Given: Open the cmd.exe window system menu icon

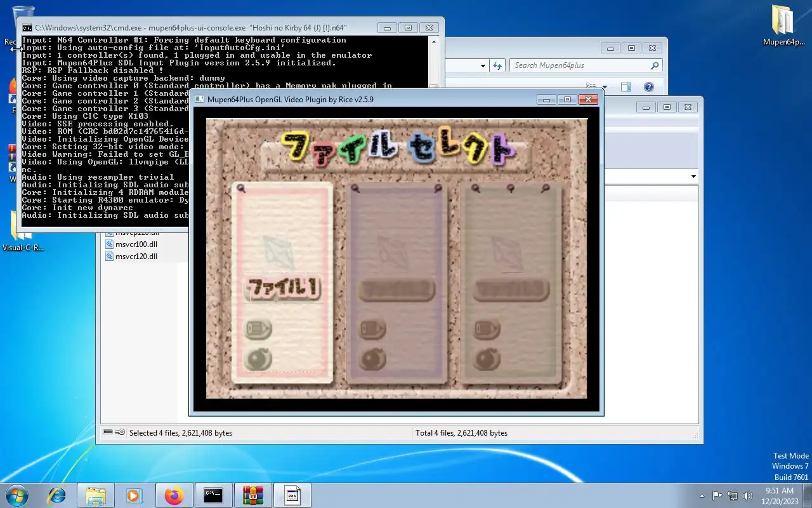Looking at the screenshot, I should click(27, 28).
